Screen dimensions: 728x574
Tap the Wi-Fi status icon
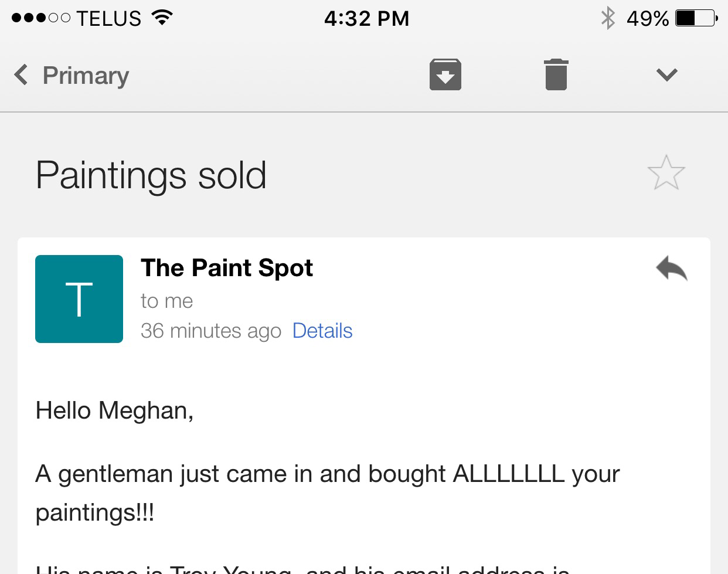click(162, 18)
